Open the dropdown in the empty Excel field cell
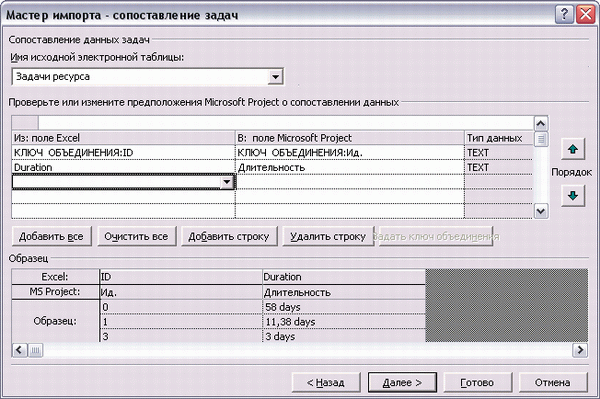 pyautogui.click(x=227, y=182)
